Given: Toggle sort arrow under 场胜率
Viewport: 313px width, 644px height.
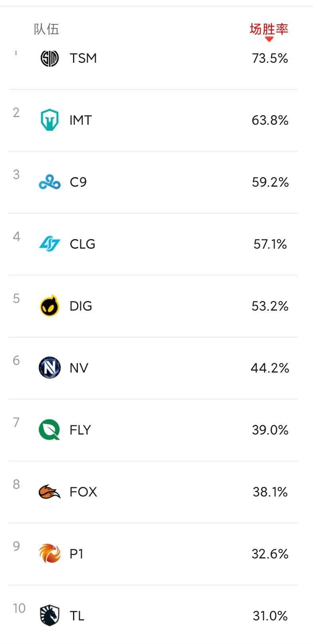Looking at the screenshot, I should click(269, 39).
